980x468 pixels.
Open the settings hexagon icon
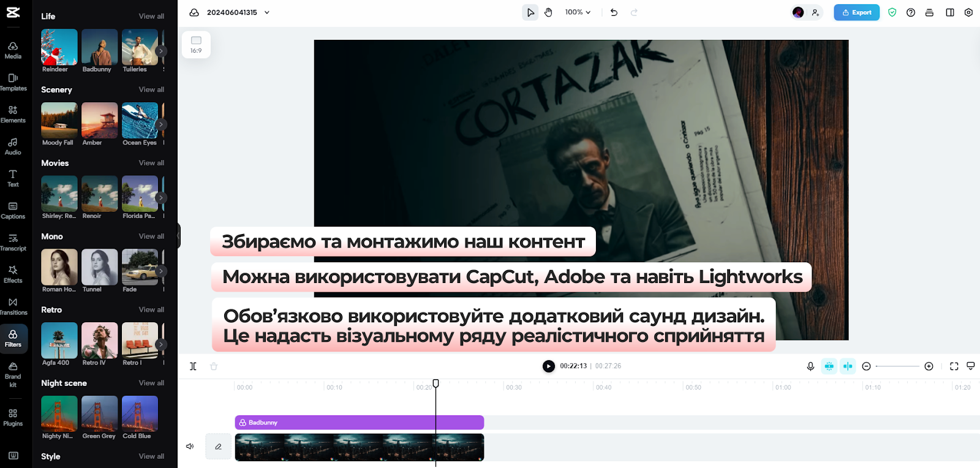coord(968,12)
